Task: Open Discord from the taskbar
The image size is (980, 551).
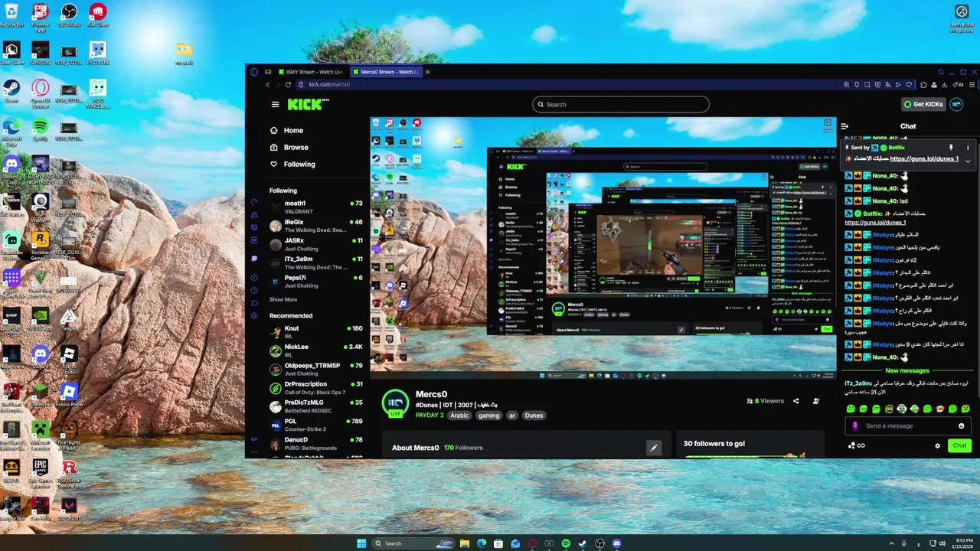Action: pyautogui.click(x=617, y=543)
